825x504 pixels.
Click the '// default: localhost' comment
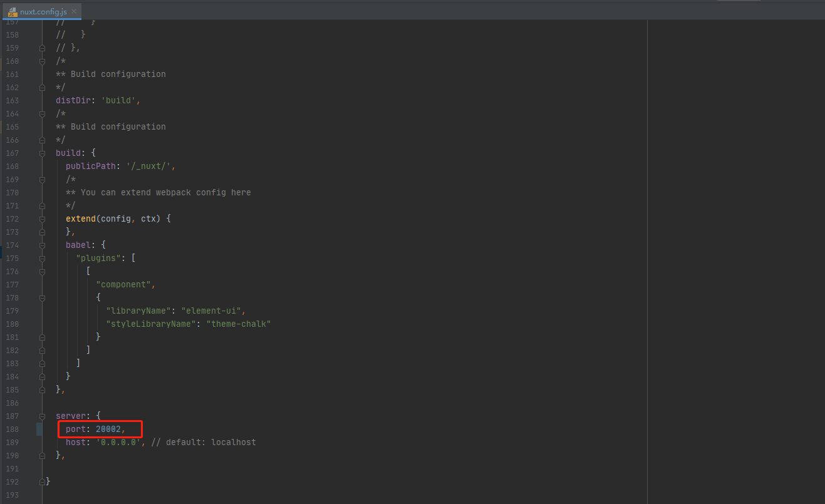click(204, 442)
